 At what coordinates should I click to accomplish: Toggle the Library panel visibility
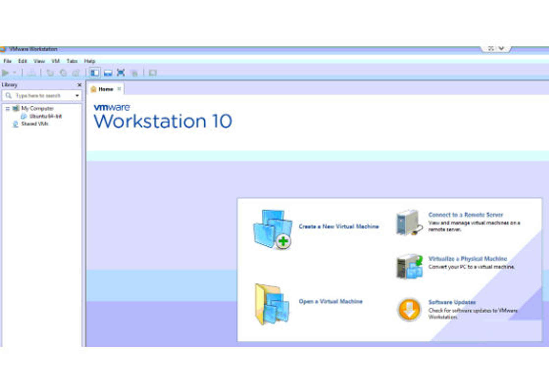click(x=95, y=72)
